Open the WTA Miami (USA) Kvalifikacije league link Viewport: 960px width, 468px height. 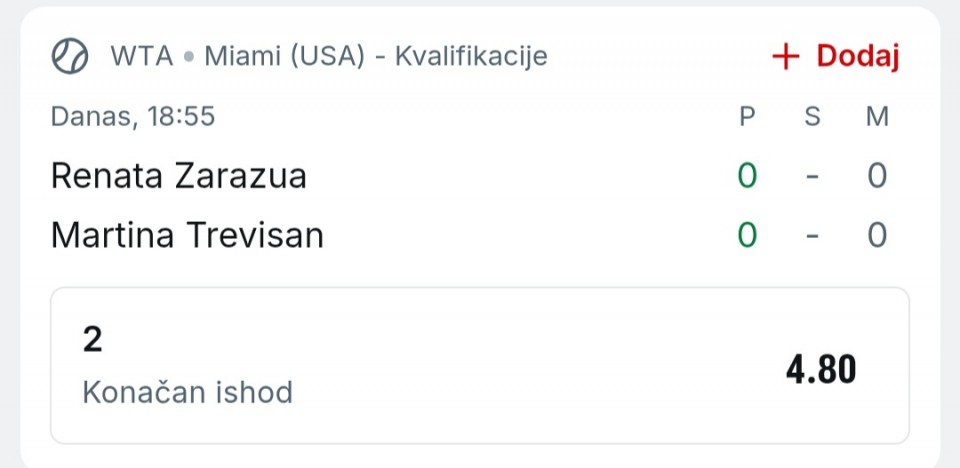pos(328,56)
